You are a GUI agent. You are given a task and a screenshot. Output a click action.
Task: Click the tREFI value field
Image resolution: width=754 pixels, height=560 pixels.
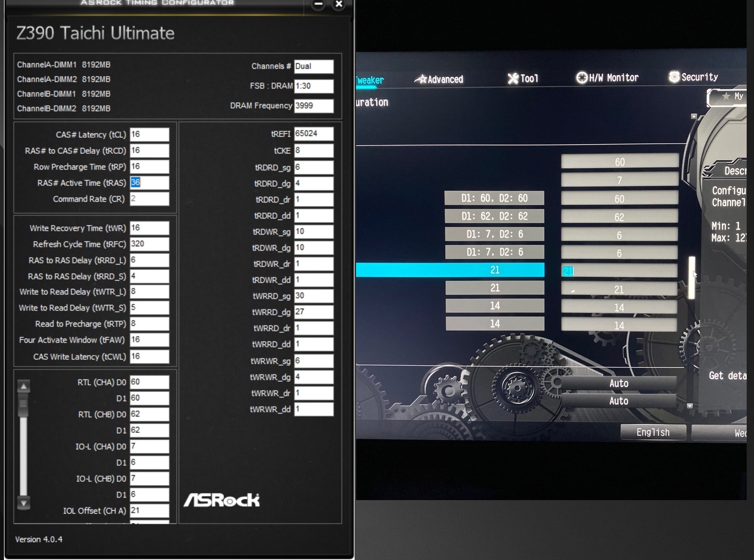(314, 134)
